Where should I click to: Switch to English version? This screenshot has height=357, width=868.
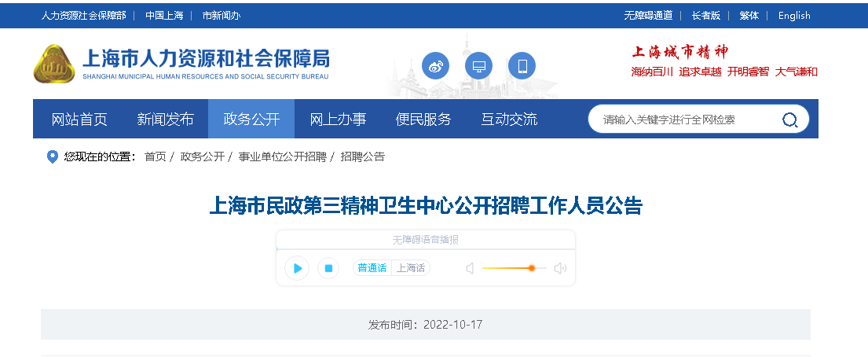(794, 16)
